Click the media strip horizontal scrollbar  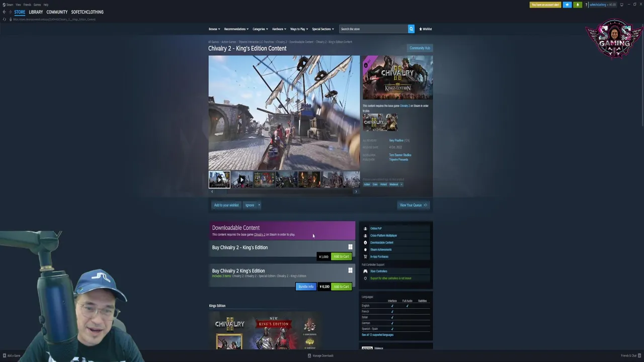coord(284,192)
